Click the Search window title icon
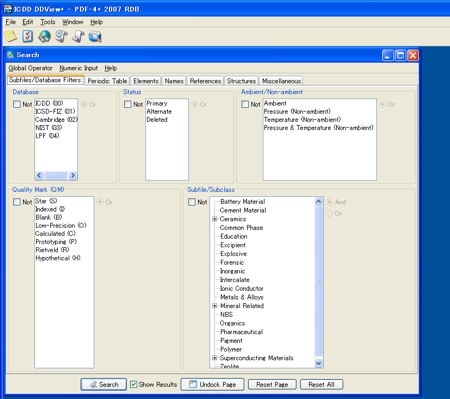This screenshot has width=450, height=399. click(x=10, y=55)
